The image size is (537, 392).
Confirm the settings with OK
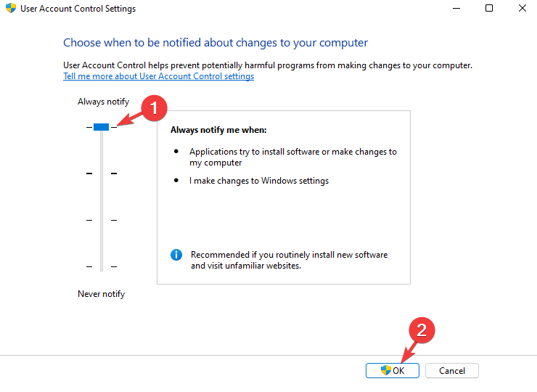coord(393,370)
